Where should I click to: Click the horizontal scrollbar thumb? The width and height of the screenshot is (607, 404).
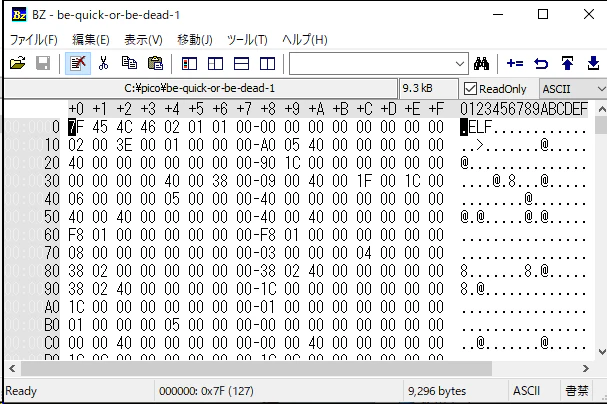pyautogui.click(x=256, y=368)
